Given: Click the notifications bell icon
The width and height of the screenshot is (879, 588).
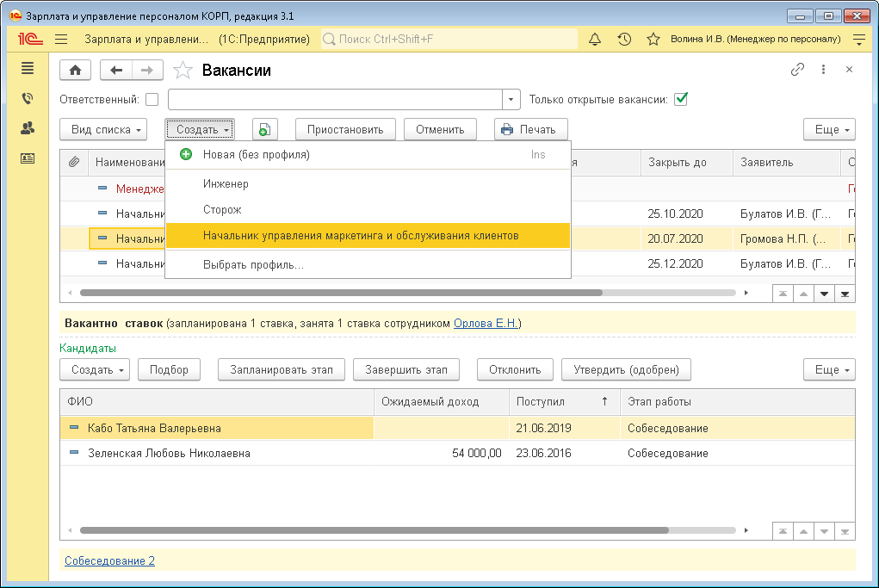Looking at the screenshot, I should tap(595, 39).
